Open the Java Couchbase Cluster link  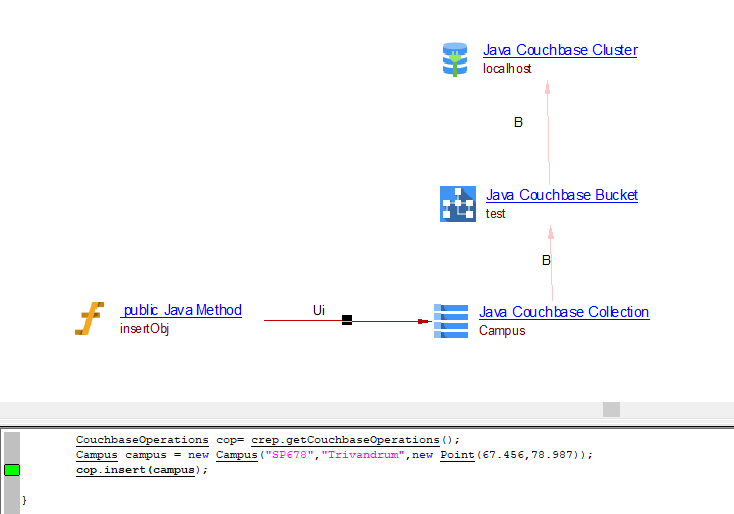[x=559, y=50]
